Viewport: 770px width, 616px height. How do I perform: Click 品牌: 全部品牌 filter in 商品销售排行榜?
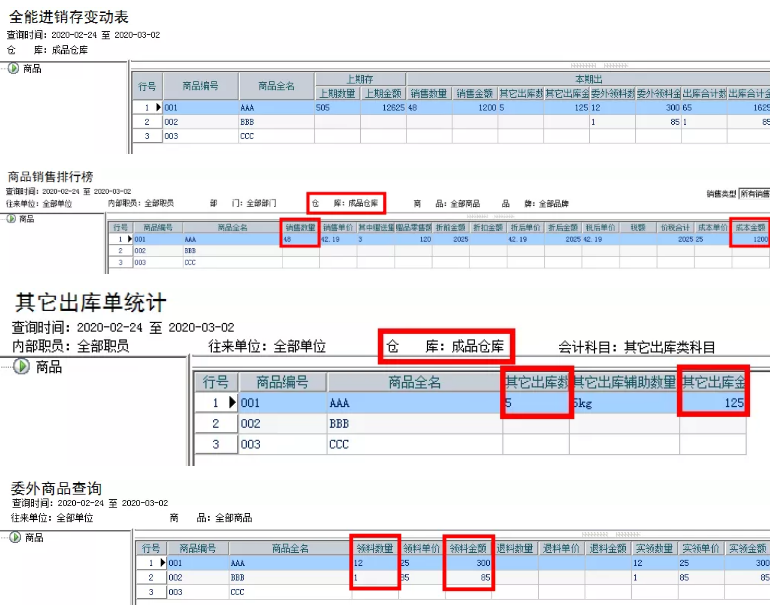535,203
